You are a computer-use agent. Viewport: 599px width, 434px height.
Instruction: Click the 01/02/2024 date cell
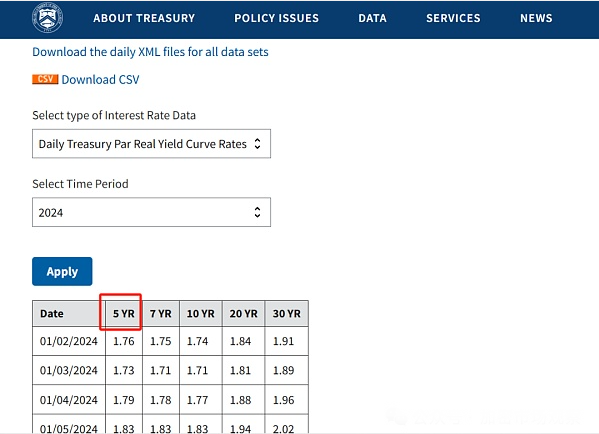click(69, 341)
